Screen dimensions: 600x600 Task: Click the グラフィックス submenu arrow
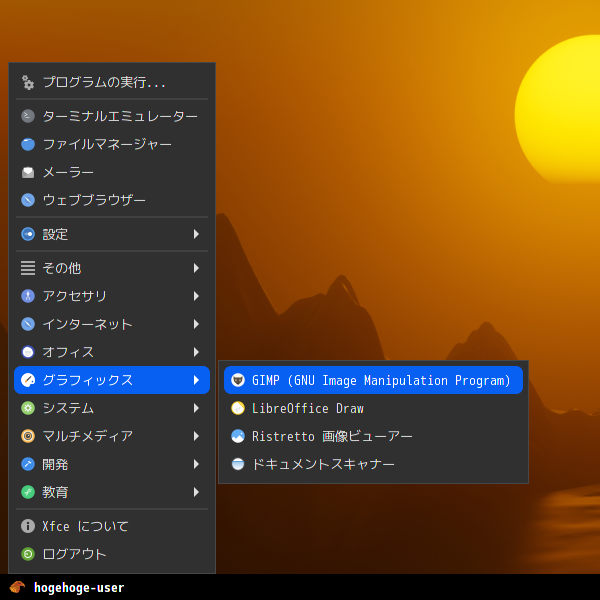click(x=196, y=380)
